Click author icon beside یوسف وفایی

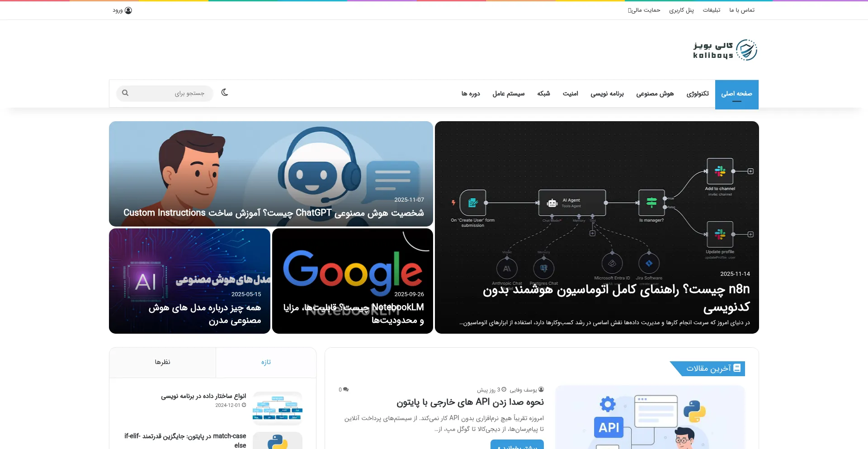tap(541, 390)
